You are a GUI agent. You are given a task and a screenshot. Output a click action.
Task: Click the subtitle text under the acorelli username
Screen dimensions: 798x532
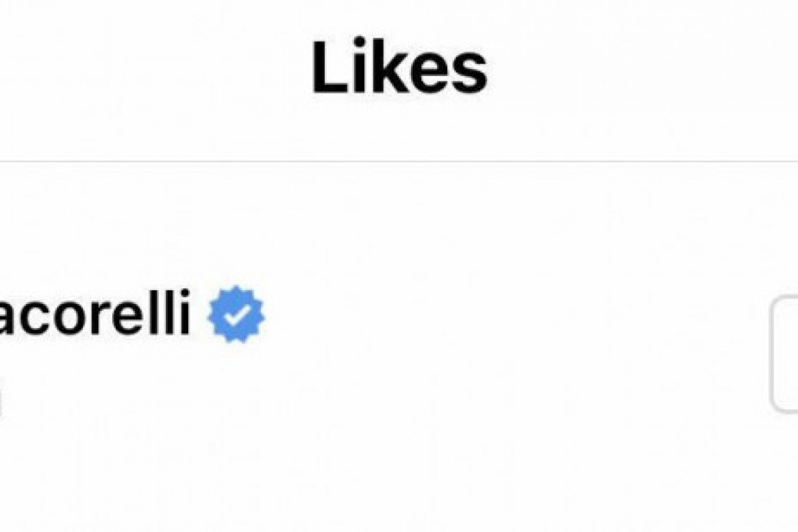(x=1, y=402)
